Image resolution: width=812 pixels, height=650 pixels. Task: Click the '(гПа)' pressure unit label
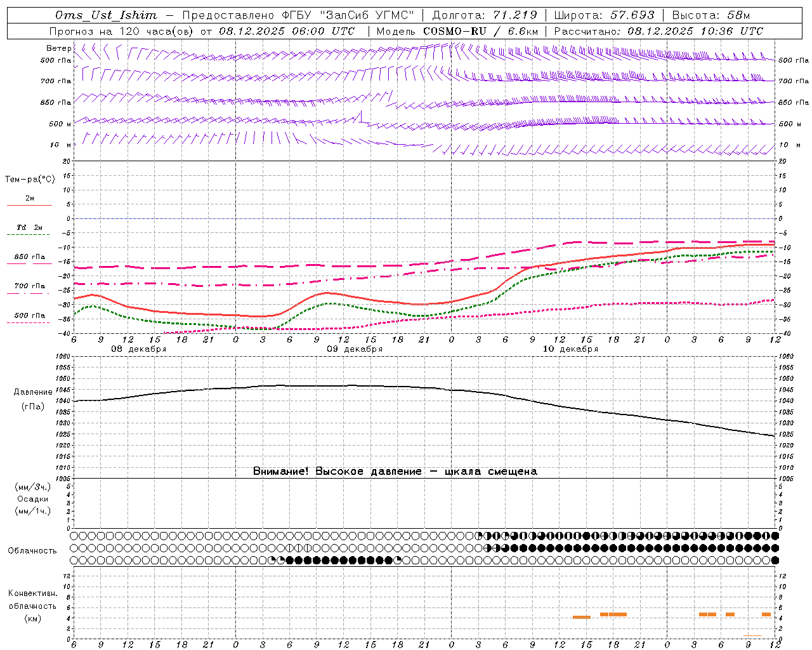pos(33,407)
